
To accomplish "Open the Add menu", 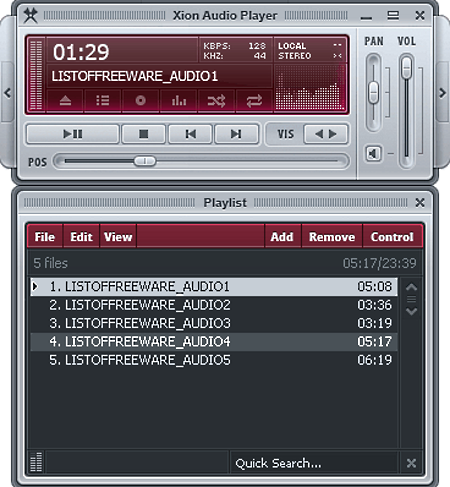I will 282,237.
